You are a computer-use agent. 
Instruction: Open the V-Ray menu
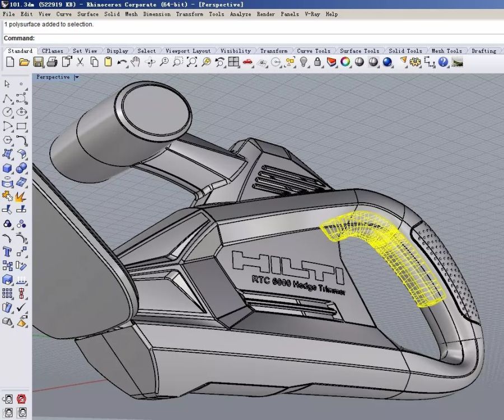click(312, 14)
